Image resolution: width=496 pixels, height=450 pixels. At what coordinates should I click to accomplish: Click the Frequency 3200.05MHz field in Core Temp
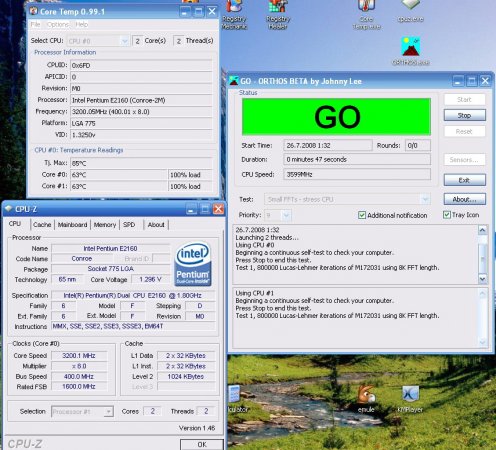[x=141, y=112]
